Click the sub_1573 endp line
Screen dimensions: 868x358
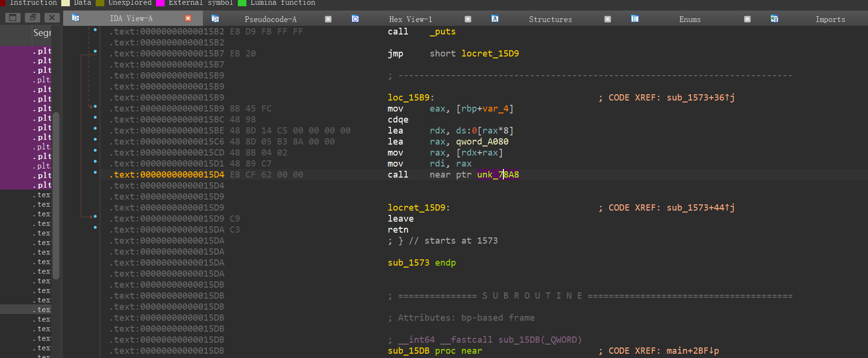[x=422, y=263]
